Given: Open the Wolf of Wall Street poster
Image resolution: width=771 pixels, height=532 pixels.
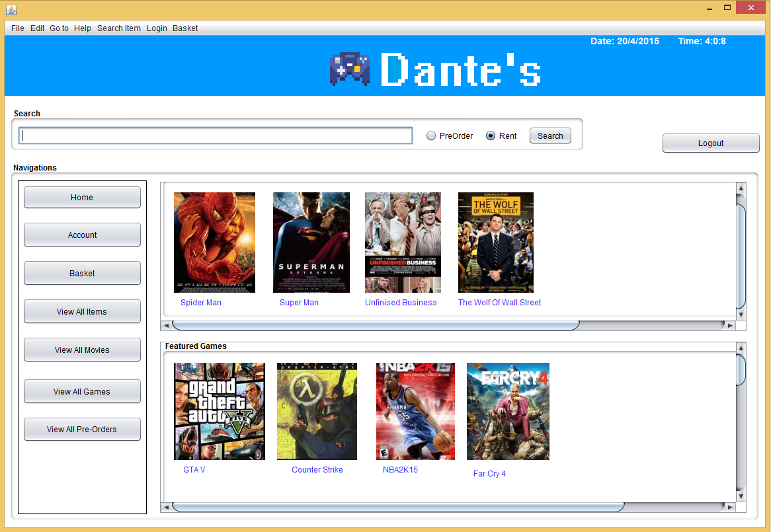Looking at the screenshot, I should 495,242.
